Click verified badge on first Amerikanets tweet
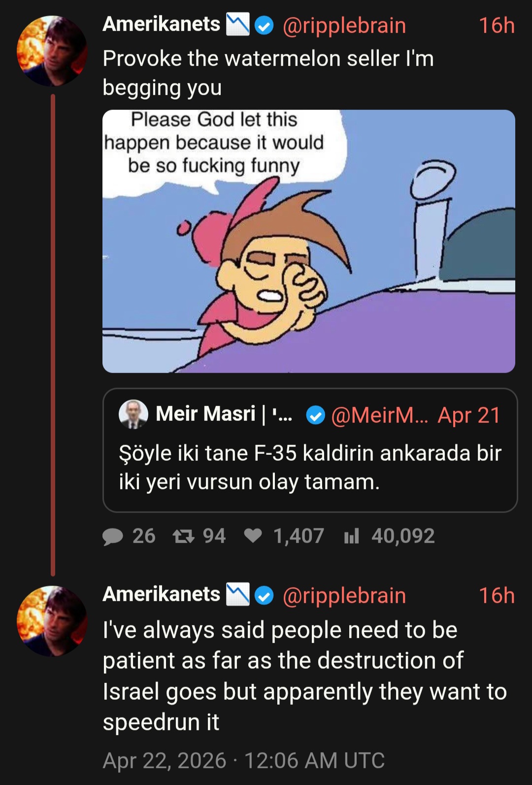Image resolution: width=532 pixels, height=785 pixels. [x=265, y=26]
